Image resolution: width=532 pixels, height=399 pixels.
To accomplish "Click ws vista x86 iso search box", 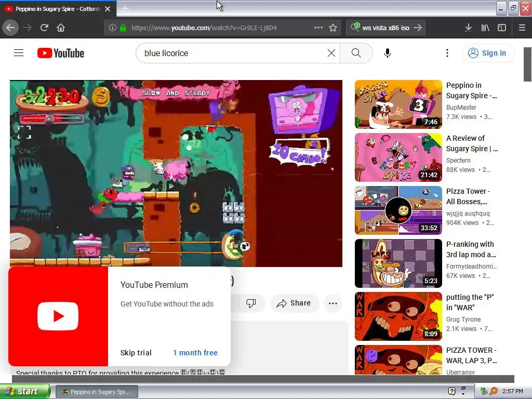I will click(385, 28).
